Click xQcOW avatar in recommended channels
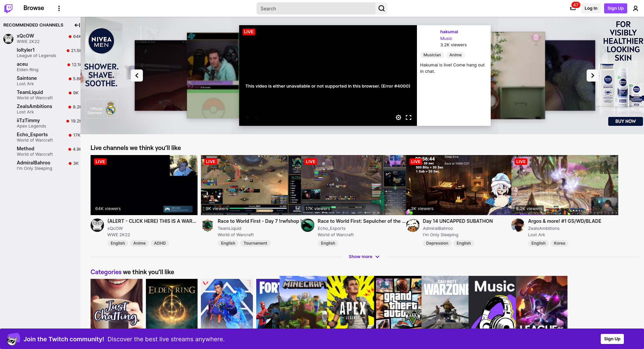Viewport: 644px width, 349px height. coord(8,39)
